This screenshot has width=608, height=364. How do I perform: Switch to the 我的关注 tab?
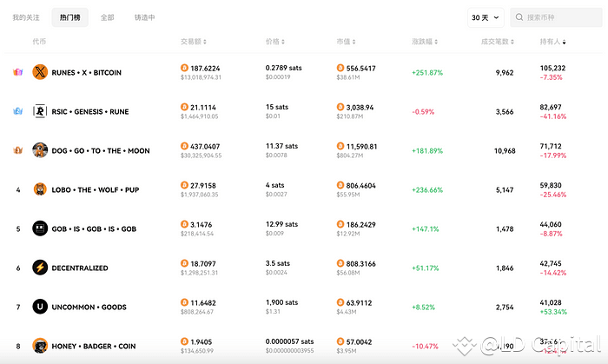coord(24,17)
